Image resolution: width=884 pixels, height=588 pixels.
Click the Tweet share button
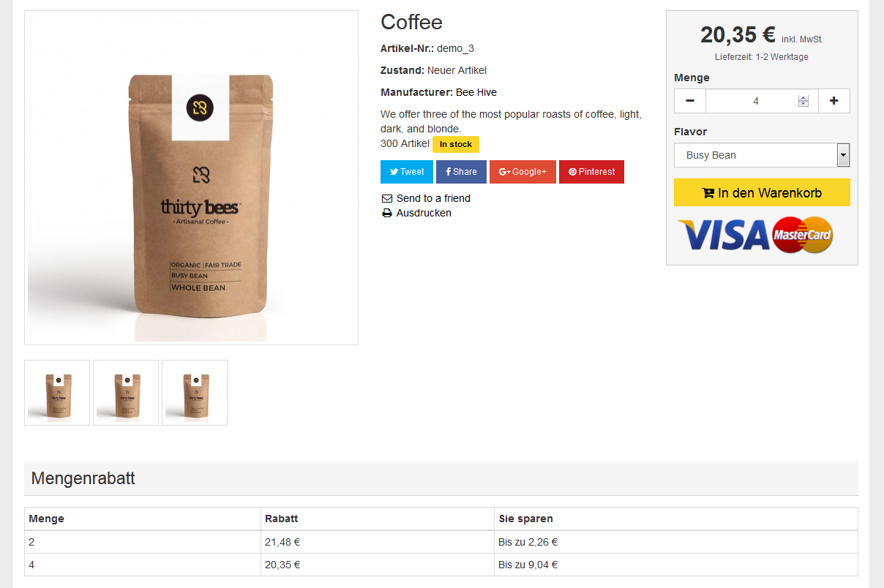tap(407, 172)
